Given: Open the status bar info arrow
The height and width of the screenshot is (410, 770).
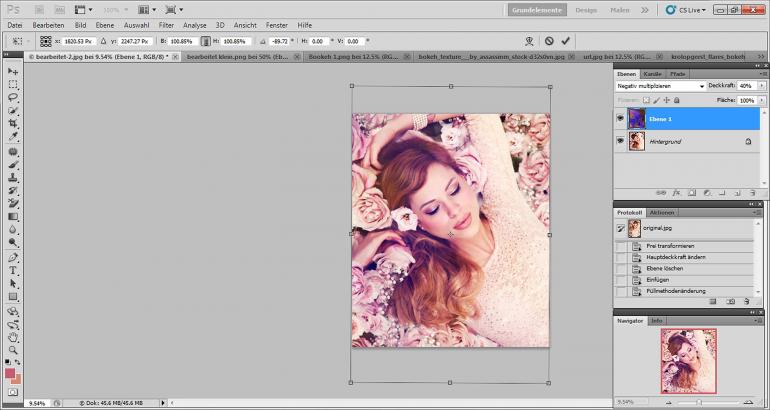Looking at the screenshot, I should (x=163, y=403).
